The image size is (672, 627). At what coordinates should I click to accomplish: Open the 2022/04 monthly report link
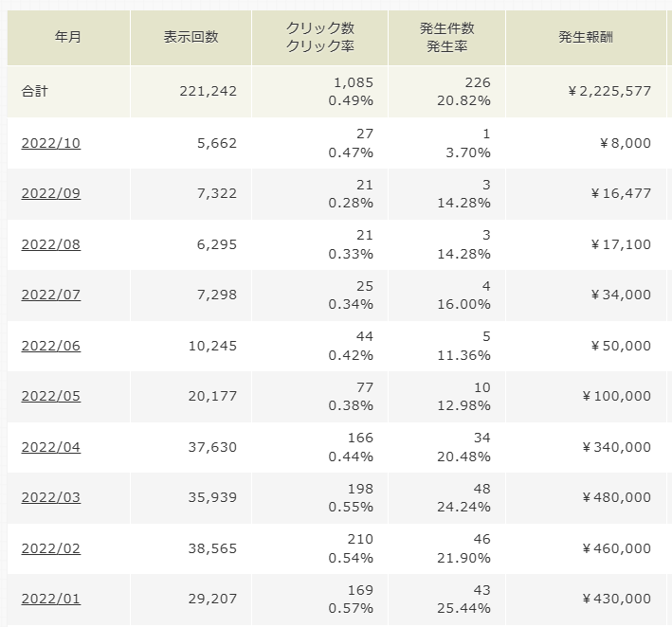tap(50, 447)
